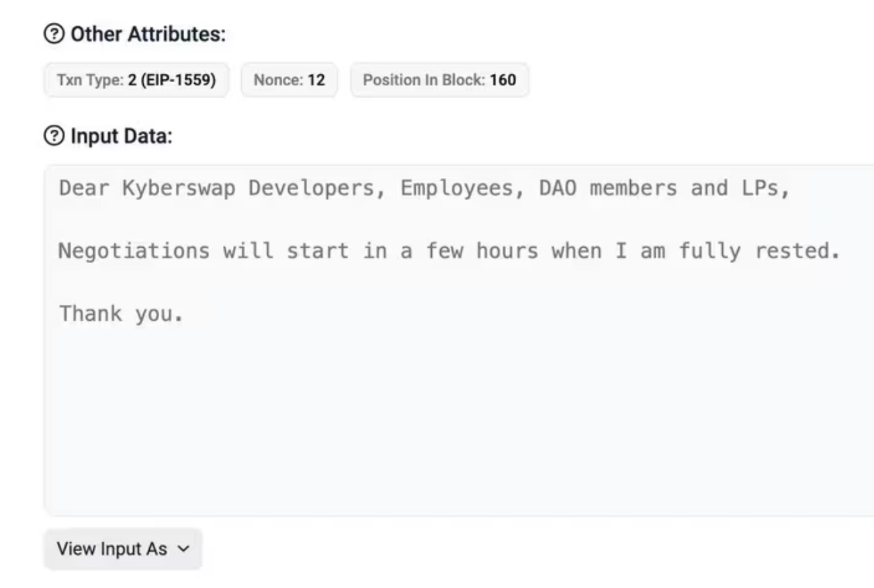Click the Nonce label in badge
Viewport: 874px width, 588px height.
pyautogui.click(x=279, y=81)
